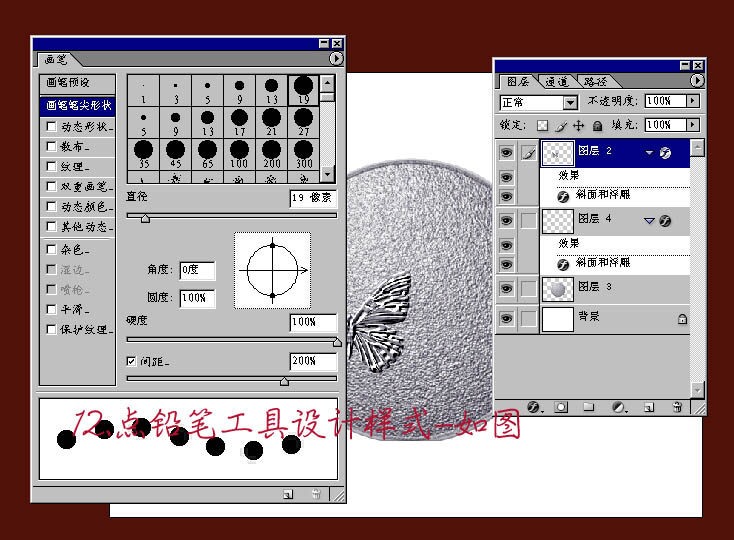Viewport: 734px width, 540px height.
Task: Hide 图层 4 with its eye icon
Action: [506, 220]
